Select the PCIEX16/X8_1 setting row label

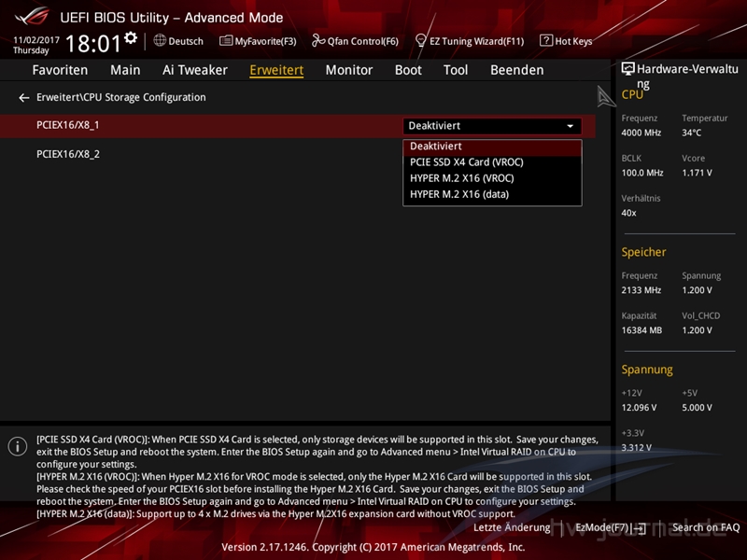(x=67, y=125)
